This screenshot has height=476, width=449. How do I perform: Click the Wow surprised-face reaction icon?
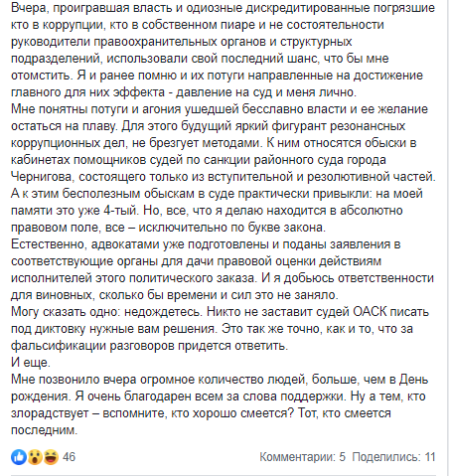(35, 457)
